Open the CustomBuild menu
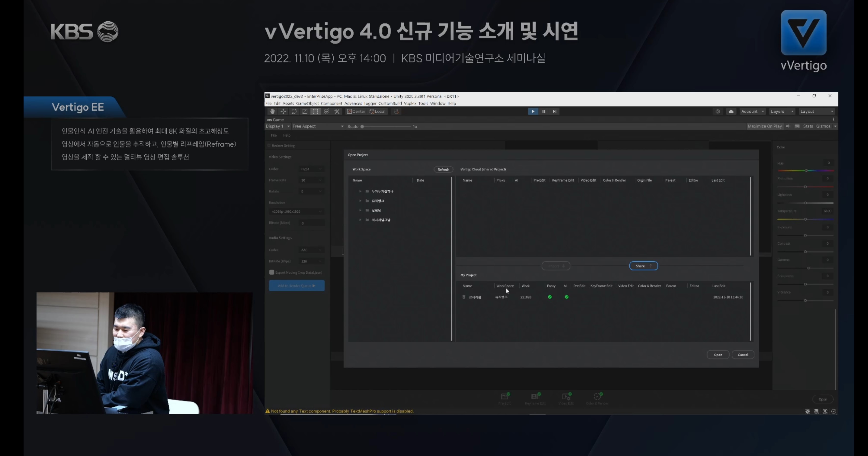This screenshot has height=456, width=868. 390,103
